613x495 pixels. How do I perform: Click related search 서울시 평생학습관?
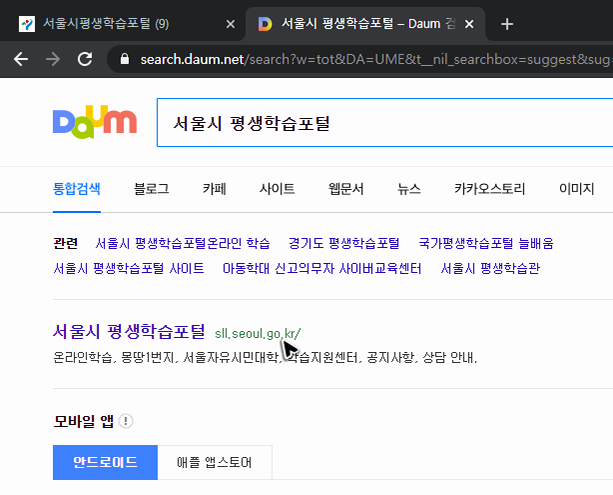[490, 268]
